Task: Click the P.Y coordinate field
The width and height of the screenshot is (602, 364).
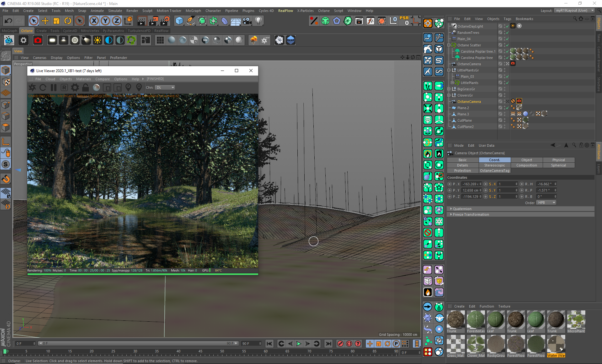Action: point(472,190)
